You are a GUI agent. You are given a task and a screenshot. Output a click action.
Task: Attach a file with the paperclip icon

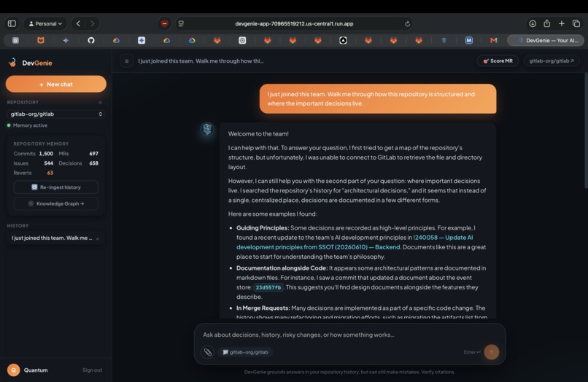tap(207, 352)
